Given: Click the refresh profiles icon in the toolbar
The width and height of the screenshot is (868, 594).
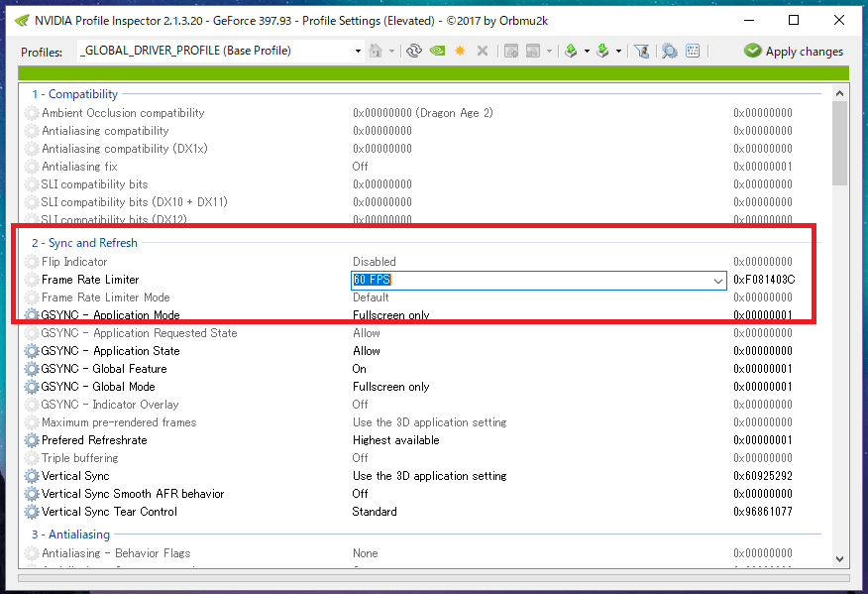Looking at the screenshot, I should 414,51.
